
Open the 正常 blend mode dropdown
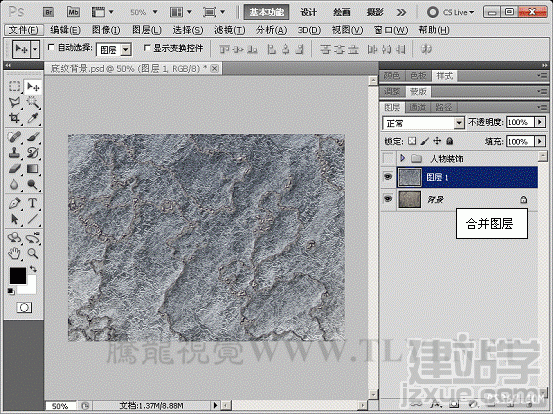[x=423, y=123]
